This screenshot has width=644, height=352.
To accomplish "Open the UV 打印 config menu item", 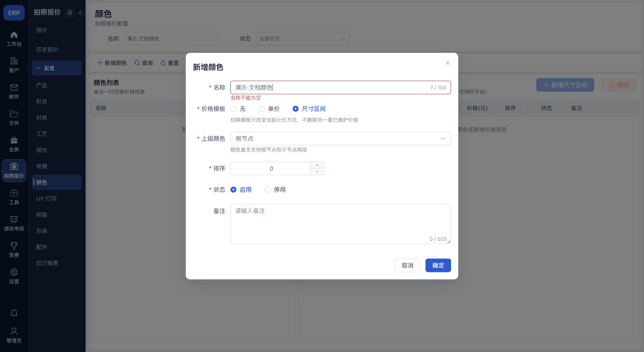I will [57, 198].
